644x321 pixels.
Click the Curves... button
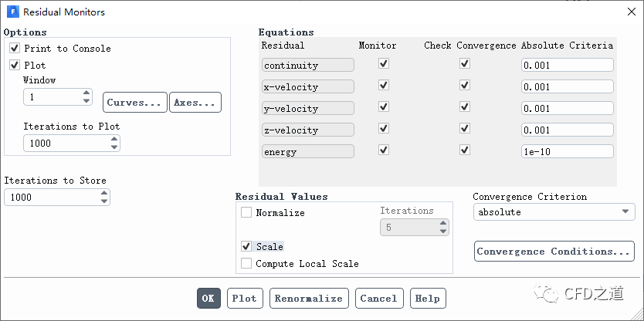134,103
